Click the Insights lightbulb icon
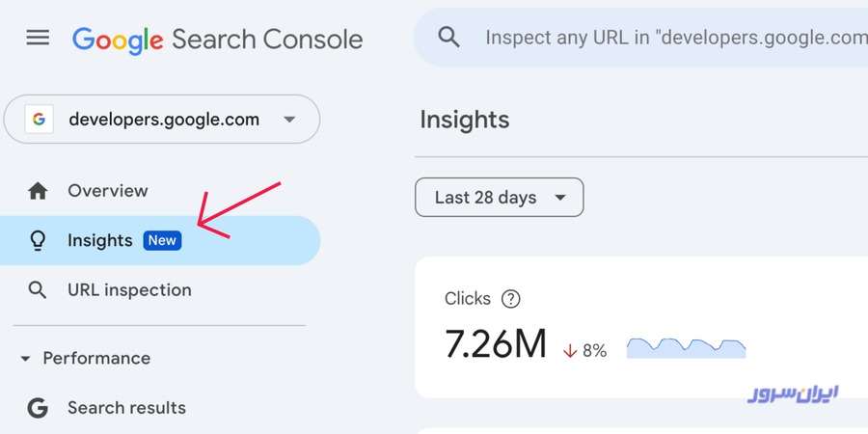The width and height of the screenshot is (868, 434). tap(38, 241)
